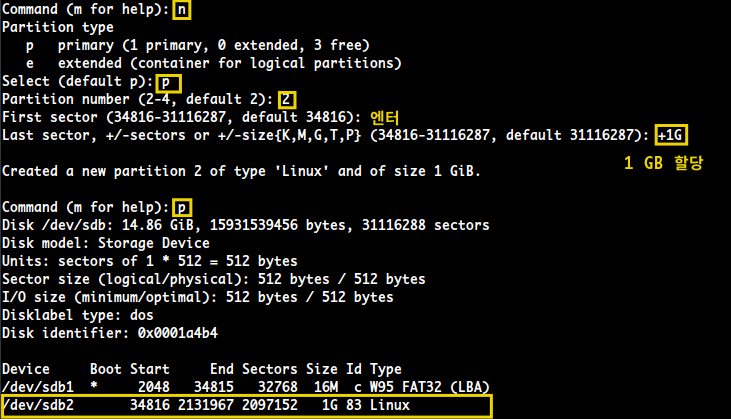Click the boxed 'p' after Select prompt
Screen dimensions: 731x419
(x=168, y=83)
